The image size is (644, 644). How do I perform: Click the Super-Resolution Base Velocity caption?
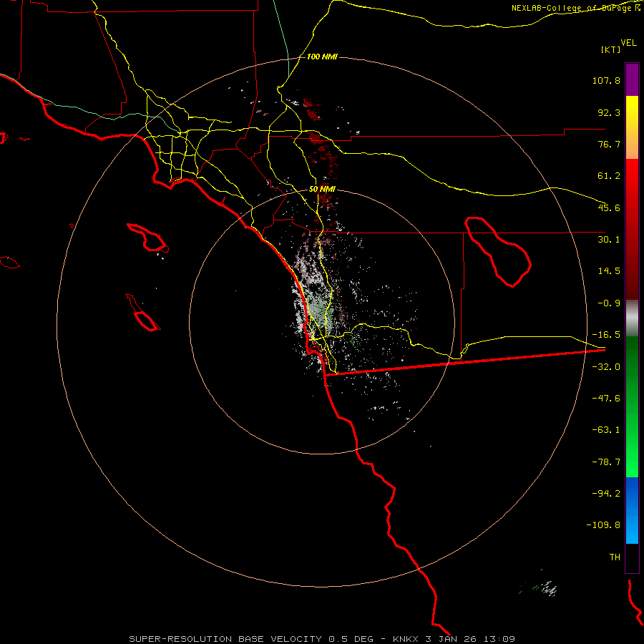click(x=321, y=639)
